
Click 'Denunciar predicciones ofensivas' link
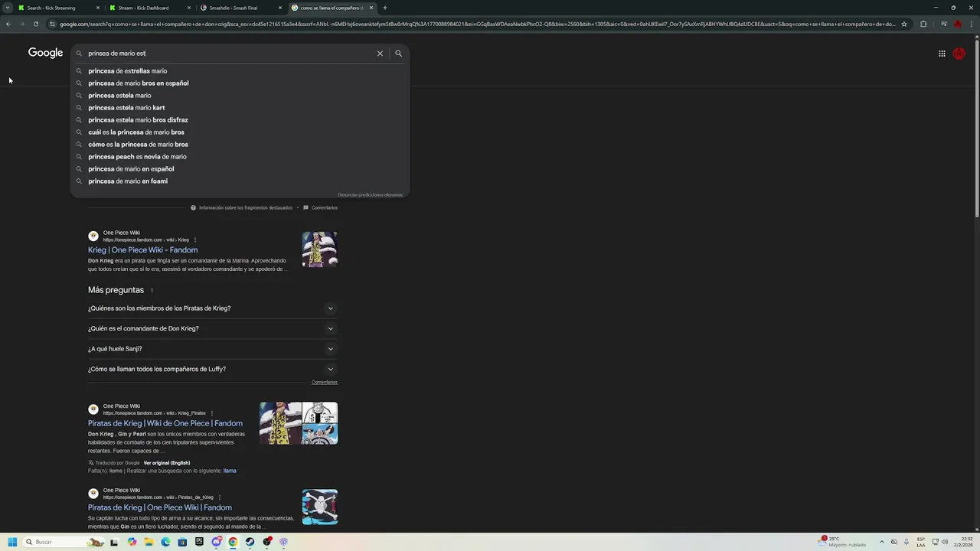(370, 195)
